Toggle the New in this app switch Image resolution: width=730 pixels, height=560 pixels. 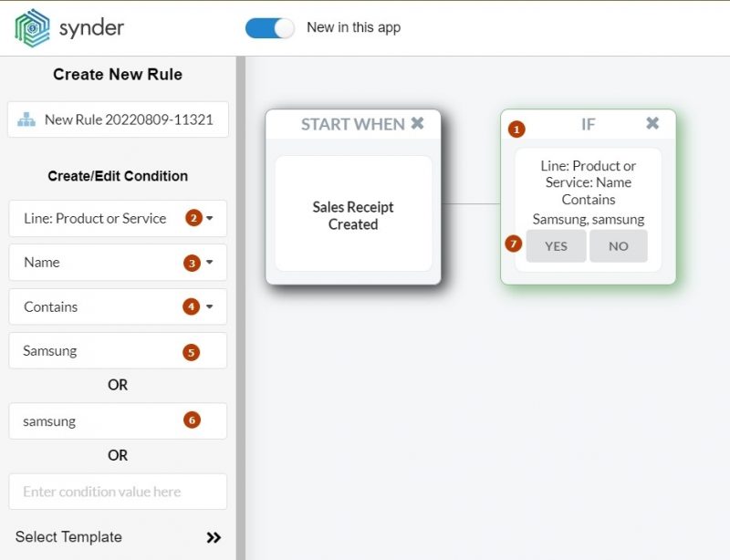[268, 28]
